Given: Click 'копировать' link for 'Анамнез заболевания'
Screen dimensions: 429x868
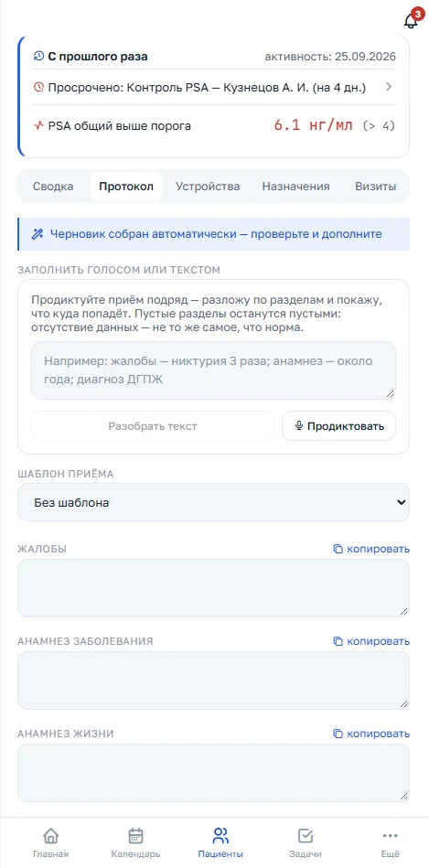Looking at the screenshot, I should [x=371, y=641].
